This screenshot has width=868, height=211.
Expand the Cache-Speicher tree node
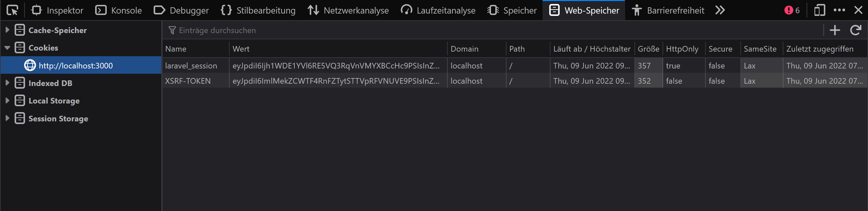tap(7, 30)
